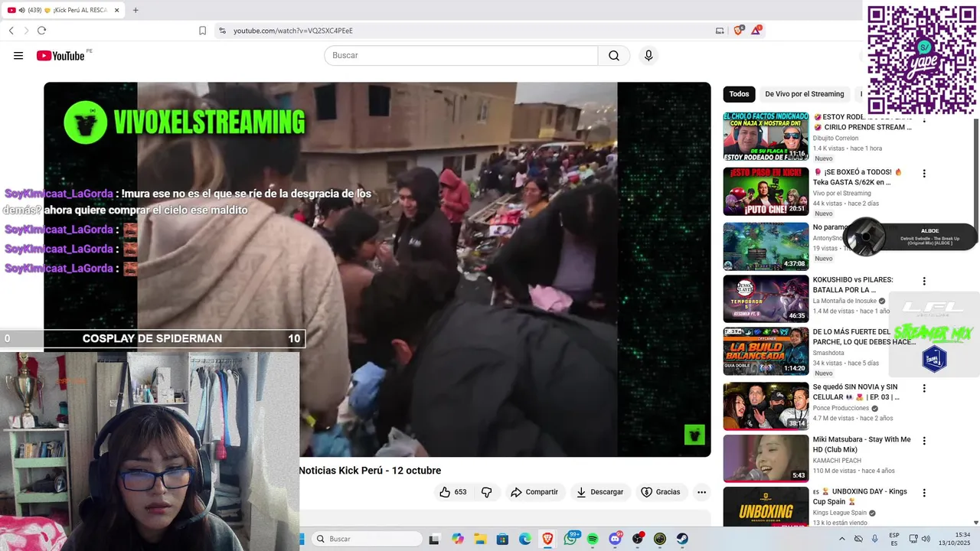Reload the page with refresh icon
980x551 pixels.
pyautogui.click(x=41, y=31)
